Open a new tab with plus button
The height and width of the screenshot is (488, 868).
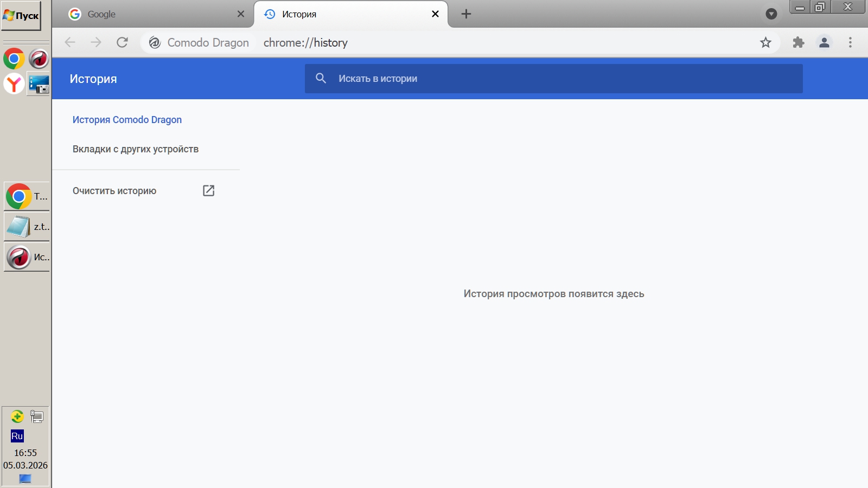pyautogui.click(x=466, y=14)
